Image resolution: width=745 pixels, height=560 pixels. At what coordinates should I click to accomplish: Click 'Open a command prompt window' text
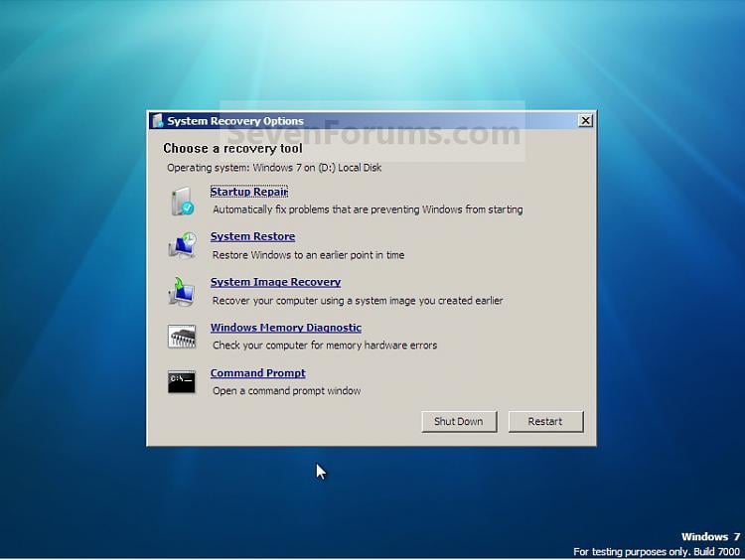point(286,391)
